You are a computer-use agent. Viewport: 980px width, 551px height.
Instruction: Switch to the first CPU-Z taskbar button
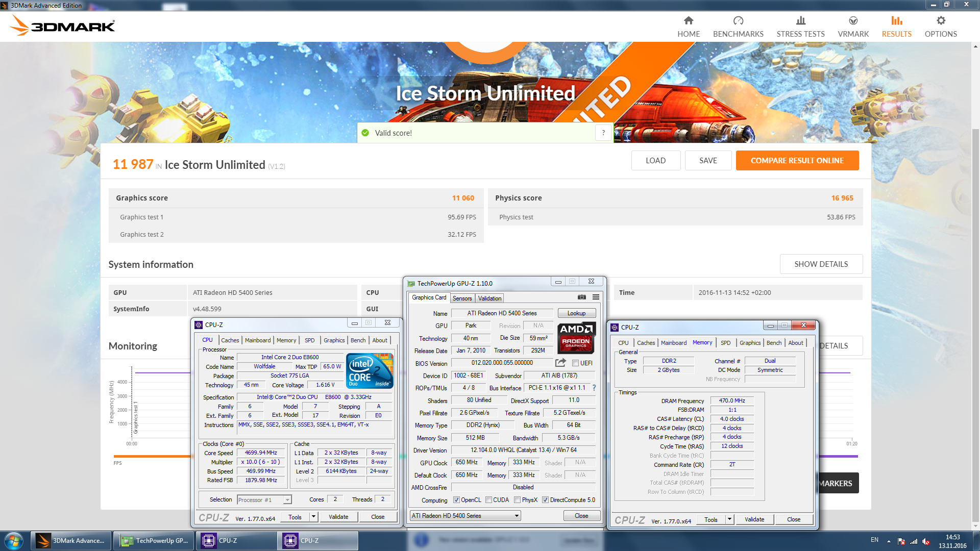pos(237,541)
